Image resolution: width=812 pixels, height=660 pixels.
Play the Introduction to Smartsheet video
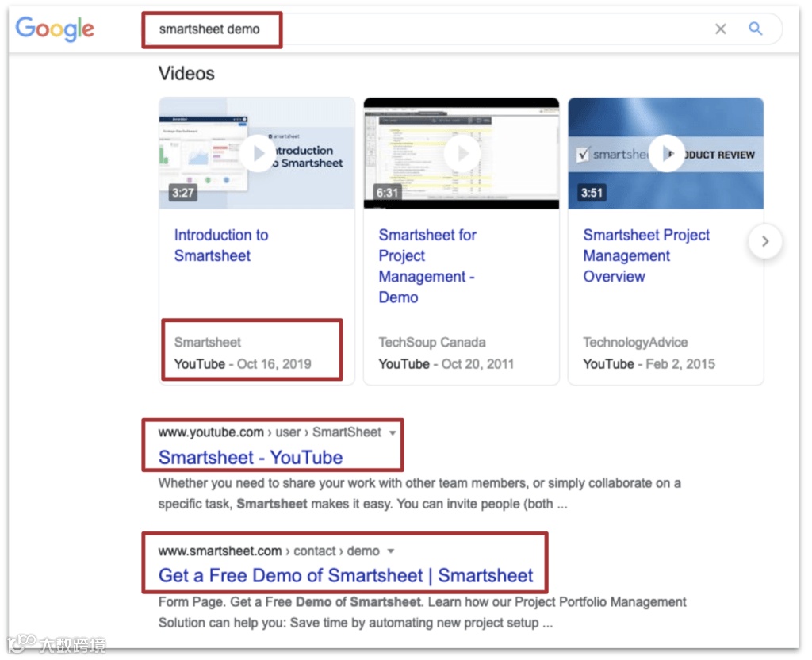pyautogui.click(x=258, y=153)
